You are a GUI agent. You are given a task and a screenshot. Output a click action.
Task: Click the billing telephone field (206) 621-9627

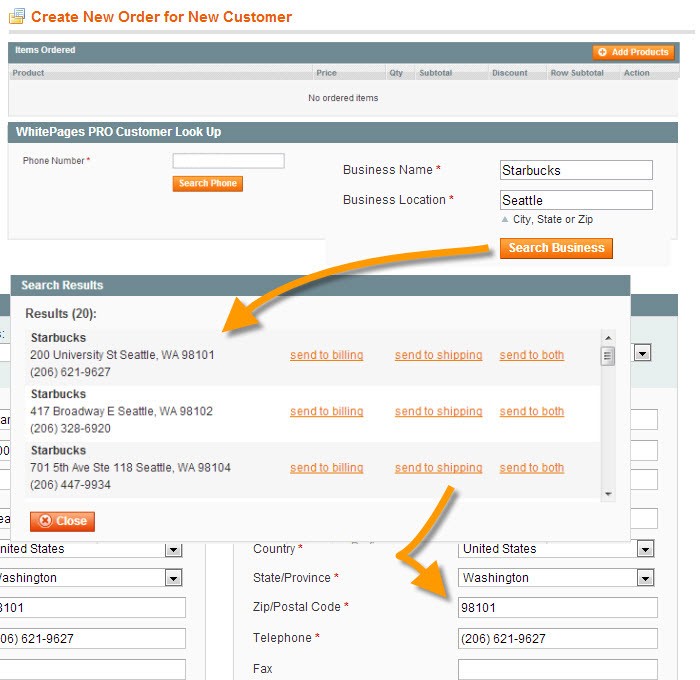(x=92, y=638)
